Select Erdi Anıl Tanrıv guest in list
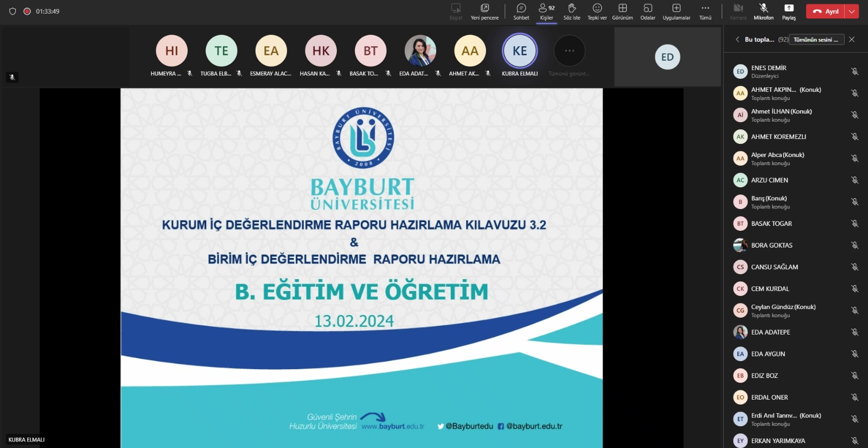Screen dimensions: 868x448 tap(796, 419)
